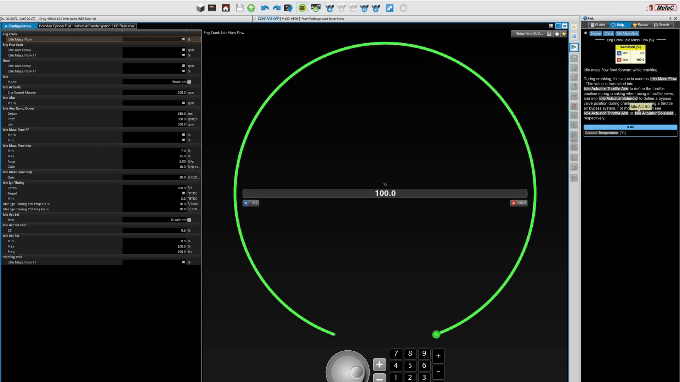Click numpad key 2
Image resolution: width=680 pixels, height=382 pixels.
click(410, 378)
